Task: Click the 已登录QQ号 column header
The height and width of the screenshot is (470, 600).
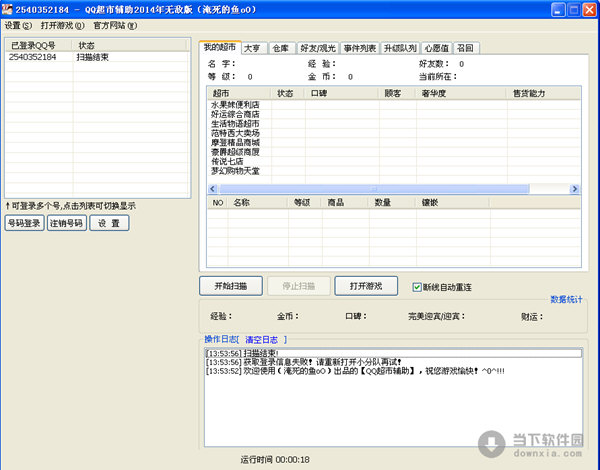Action: [x=39, y=46]
